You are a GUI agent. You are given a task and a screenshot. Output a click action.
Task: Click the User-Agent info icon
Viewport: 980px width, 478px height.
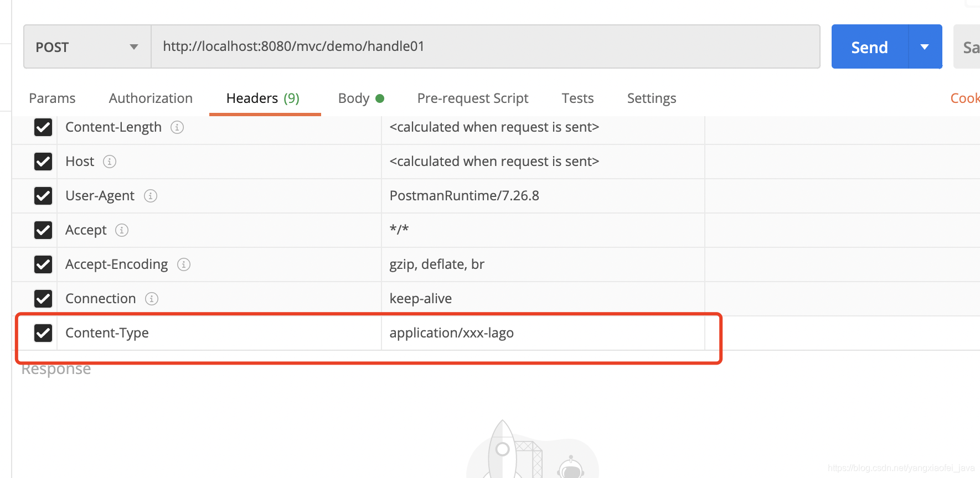(151, 196)
